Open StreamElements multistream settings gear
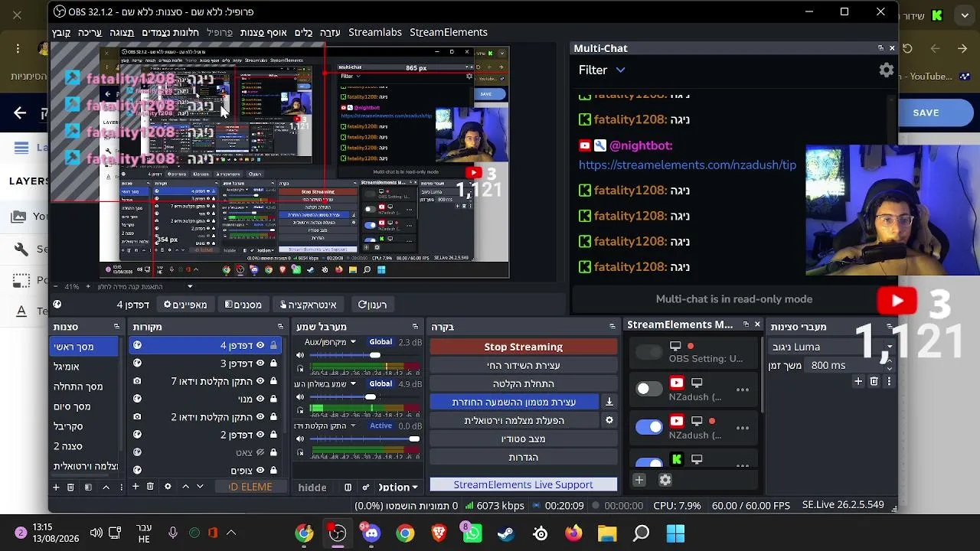980x551 pixels. click(665, 480)
